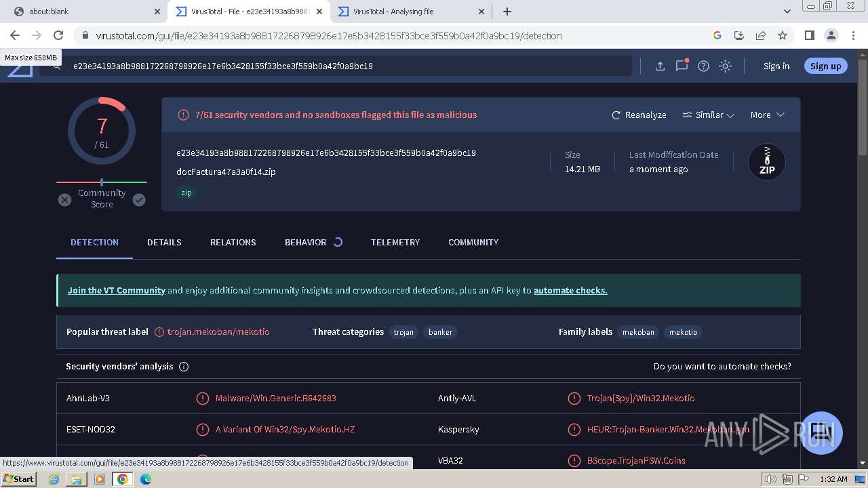
Task: Click the popular threat label trojan.mekoban/mekotio
Action: pos(218,332)
